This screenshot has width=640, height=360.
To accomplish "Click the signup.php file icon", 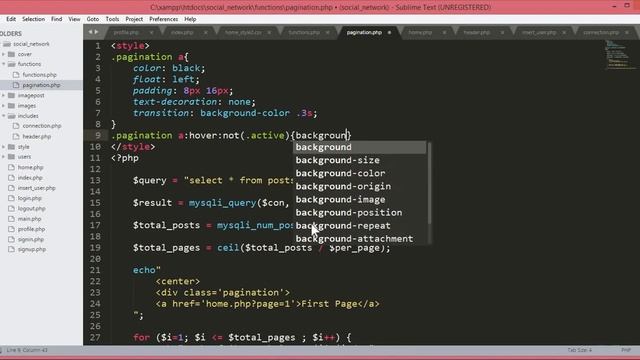I will (11, 249).
